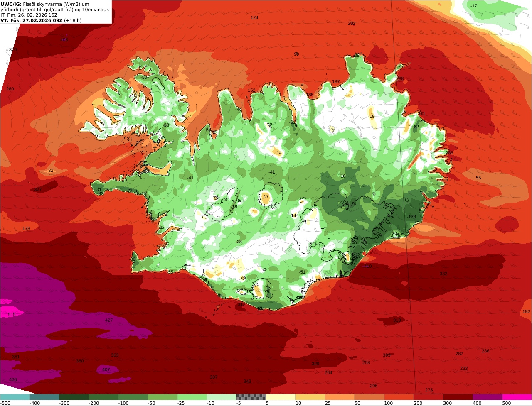Image resolution: width=532 pixels, height=406 pixels.
Task: Select the -51 value in south Iceland
Action: tap(302, 272)
